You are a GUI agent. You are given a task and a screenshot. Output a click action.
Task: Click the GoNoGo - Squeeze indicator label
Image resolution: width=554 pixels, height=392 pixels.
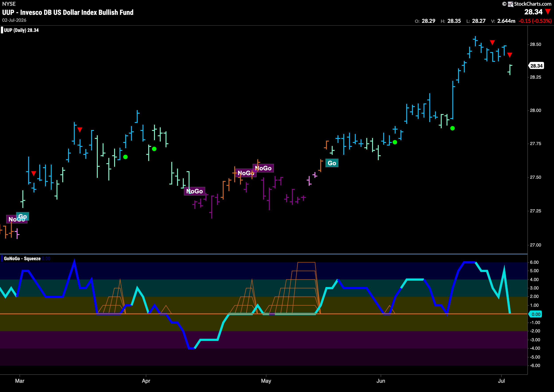tap(22, 258)
